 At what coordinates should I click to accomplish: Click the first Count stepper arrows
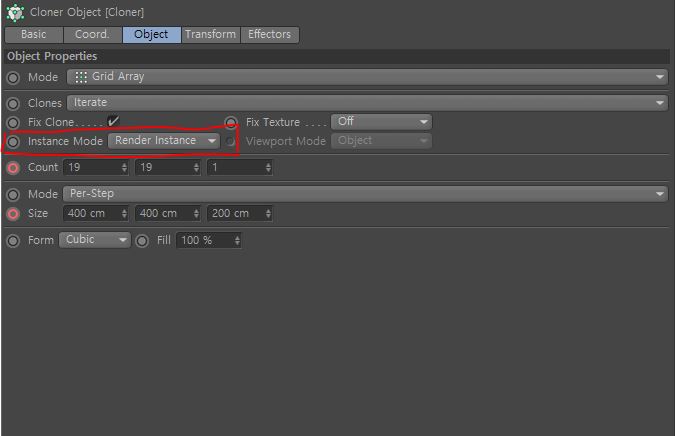point(124,167)
